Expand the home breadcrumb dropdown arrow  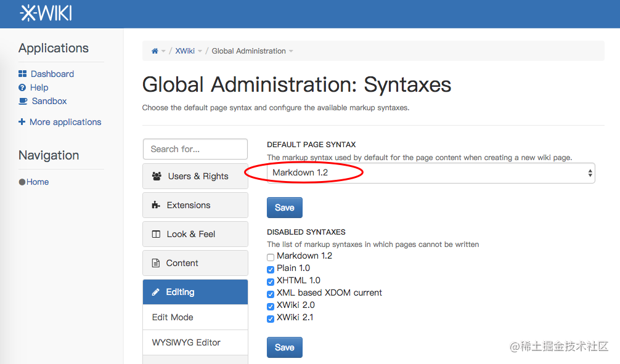coord(163,51)
